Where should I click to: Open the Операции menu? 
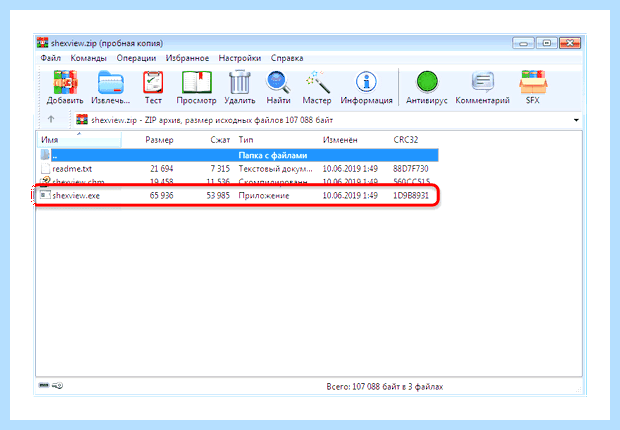(136, 58)
